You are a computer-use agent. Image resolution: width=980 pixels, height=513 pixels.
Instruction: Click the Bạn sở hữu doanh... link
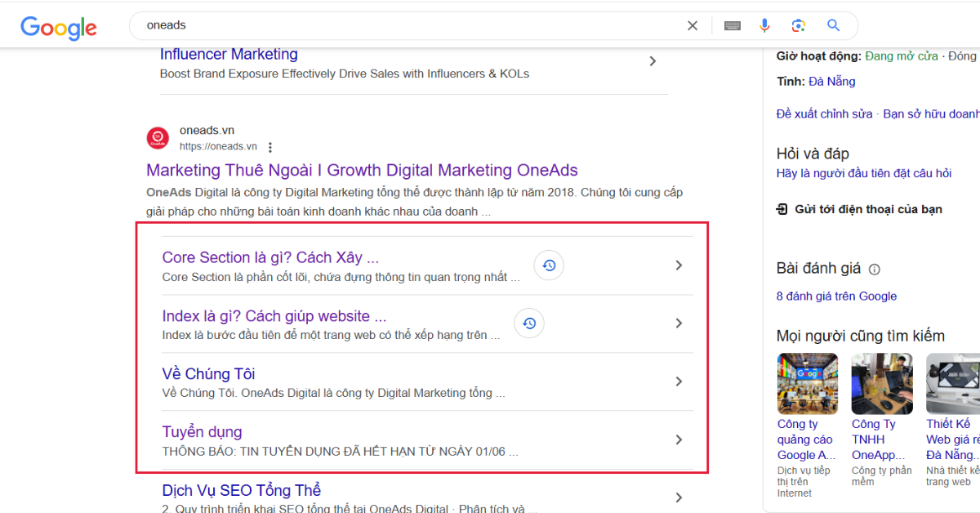click(931, 114)
